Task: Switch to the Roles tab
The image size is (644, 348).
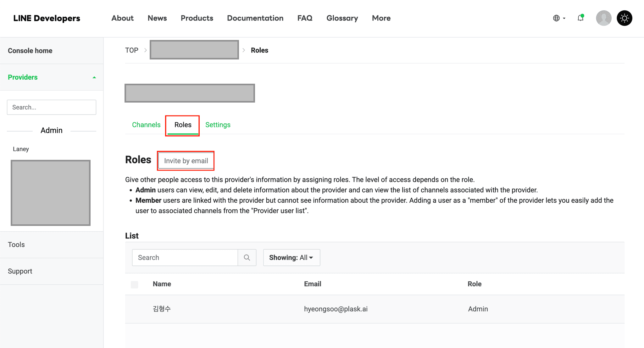Action: 183,125
